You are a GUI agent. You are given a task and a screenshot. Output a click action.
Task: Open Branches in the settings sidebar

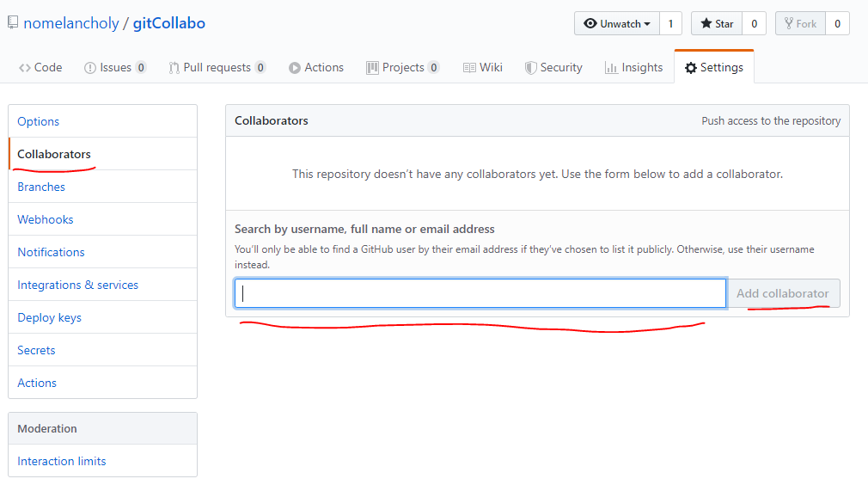point(103,187)
